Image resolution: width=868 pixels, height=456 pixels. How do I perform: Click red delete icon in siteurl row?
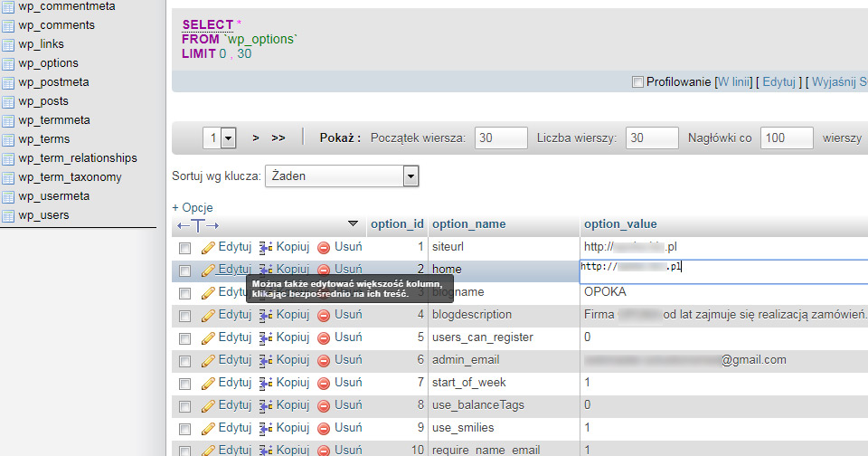pos(324,248)
